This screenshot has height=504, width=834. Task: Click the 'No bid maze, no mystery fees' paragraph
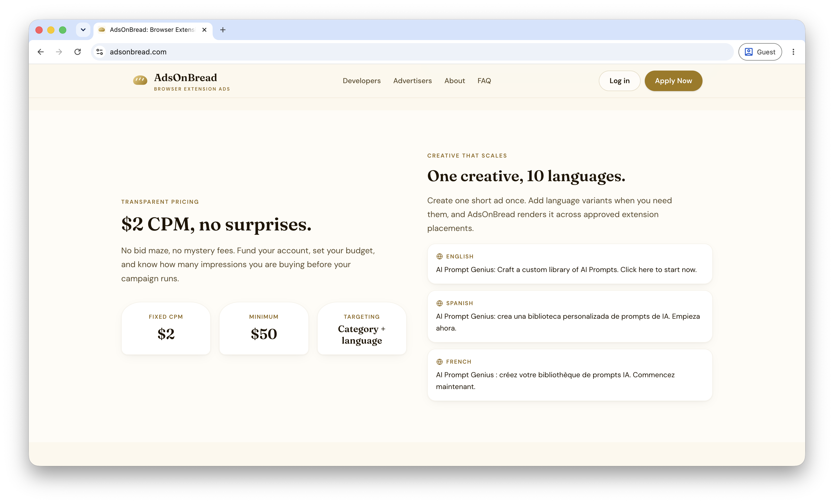point(248,265)
